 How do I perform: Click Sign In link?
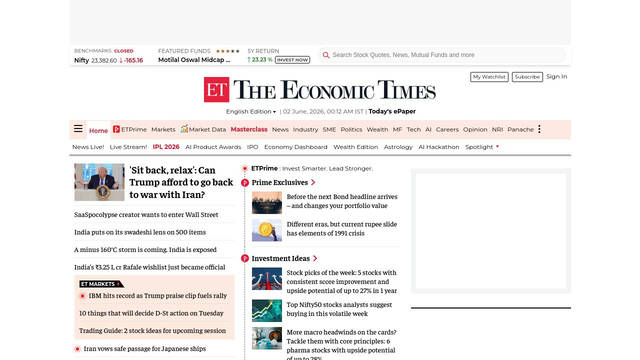pos(557,76)
